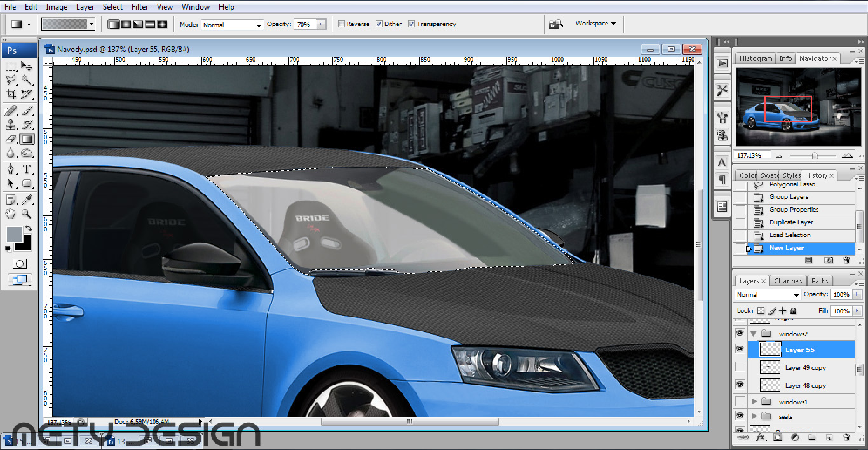Hide the seats group
The width and height of the screenshot is (868, 450).
(x=740, y=416)
